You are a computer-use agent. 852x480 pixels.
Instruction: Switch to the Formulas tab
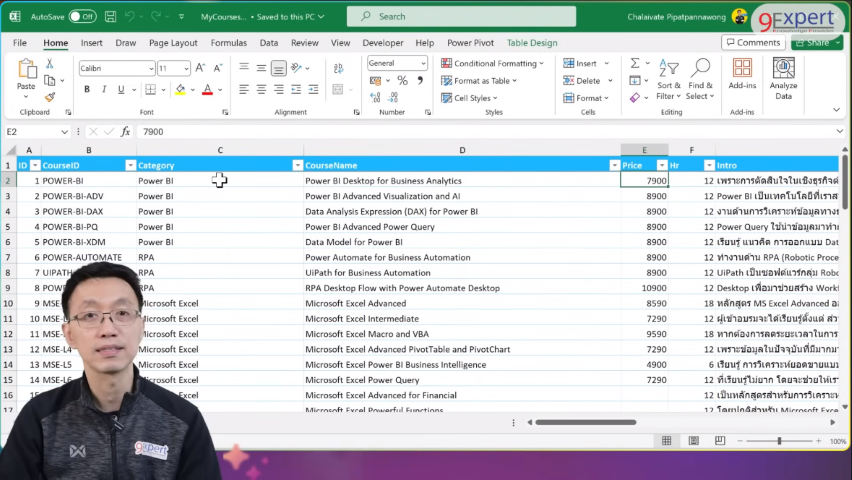[228, 42]
